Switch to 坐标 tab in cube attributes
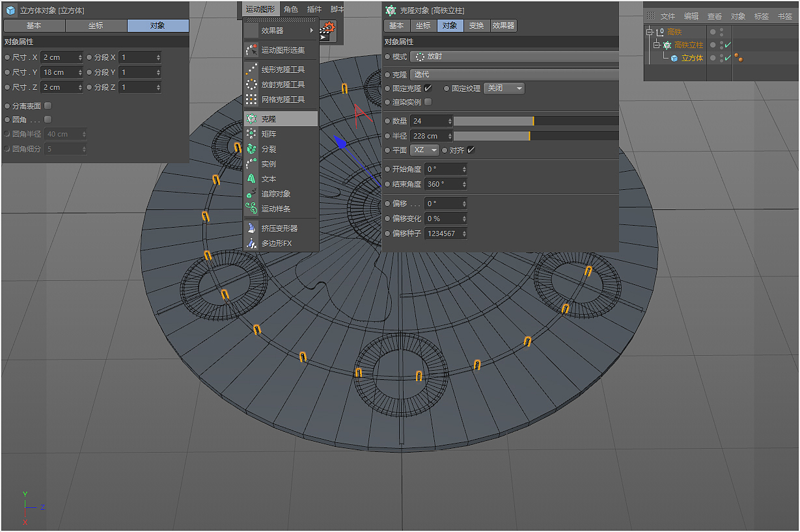Screen dimensions: 800x532 [x=96, y=26]
